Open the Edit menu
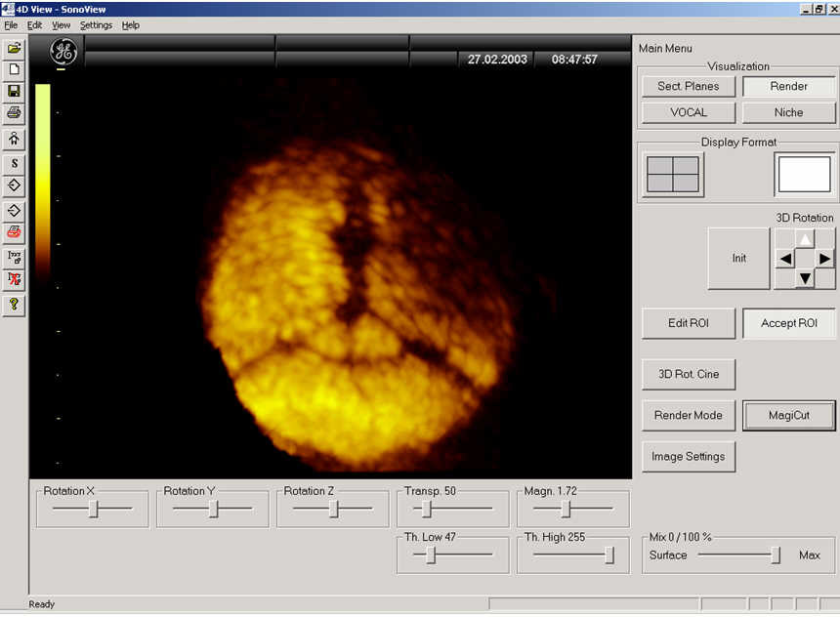 click(34, 25)
